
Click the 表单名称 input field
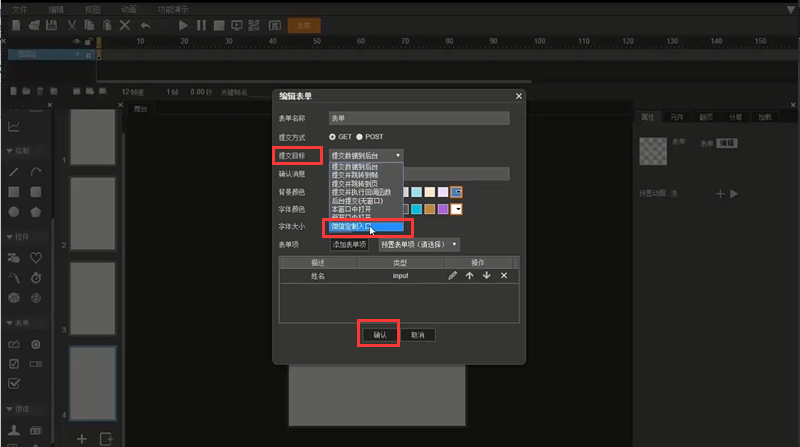(419, 118)
